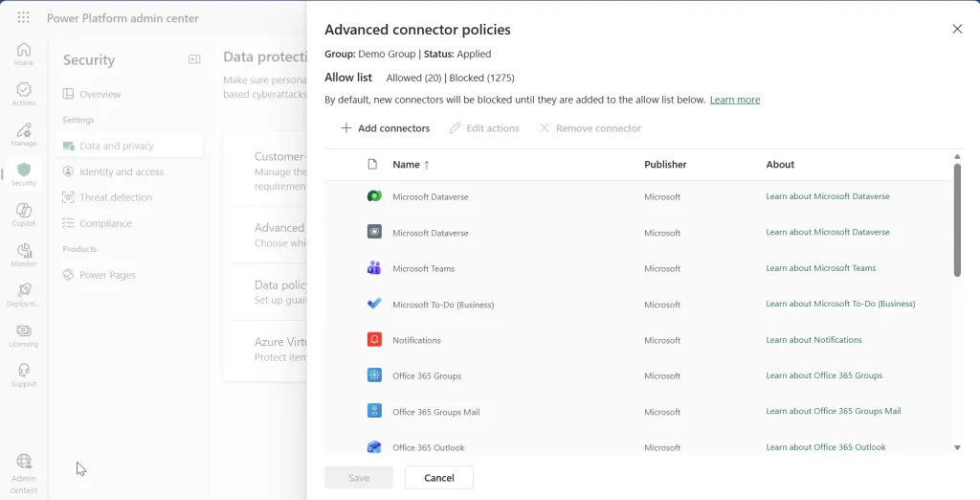Select the Microsoft To-Do (Business) row name
980x500 pixels.
(443, 305)
